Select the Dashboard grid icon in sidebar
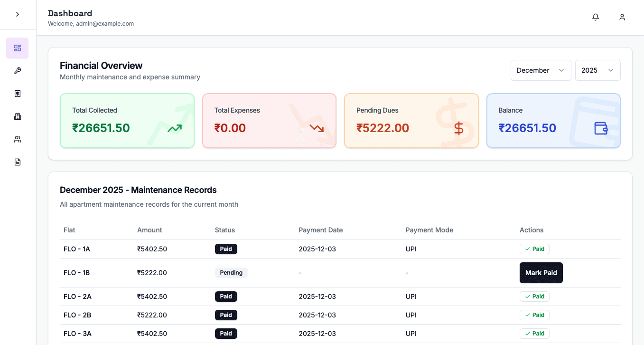Screen dimensions: 644x345 [17, 48]
